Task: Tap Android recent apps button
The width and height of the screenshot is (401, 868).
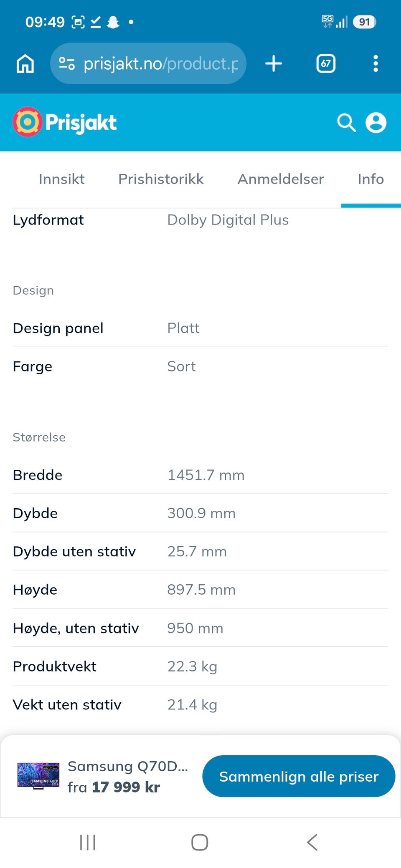Action: [x=88, y=842]
